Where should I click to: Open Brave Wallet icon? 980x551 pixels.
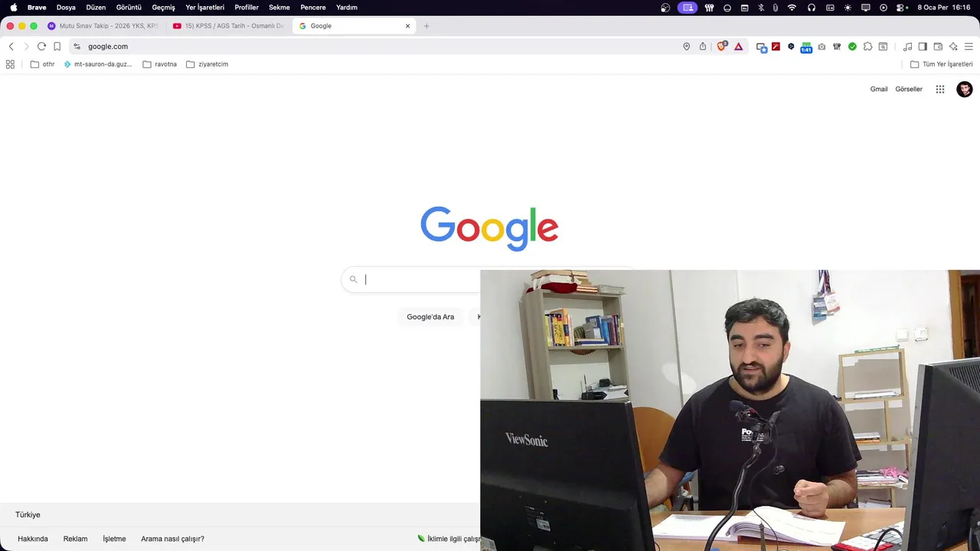[938, 47]
